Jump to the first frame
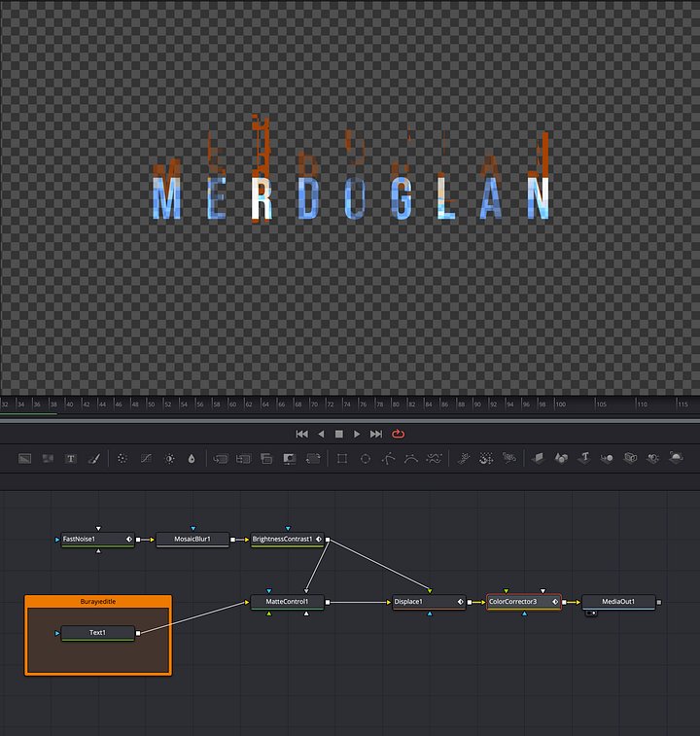Image resolution: width=700 pixels, height=736 pixels. 302,435
